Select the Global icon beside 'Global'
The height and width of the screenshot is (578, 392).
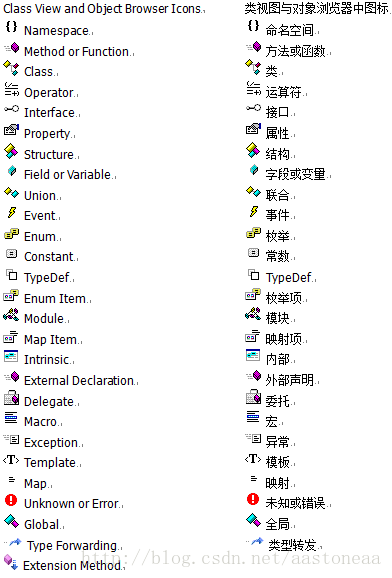coord(11,521)
